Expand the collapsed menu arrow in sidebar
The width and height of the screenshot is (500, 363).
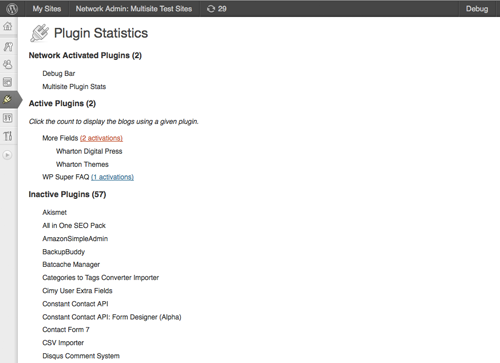tap(7, 155)
